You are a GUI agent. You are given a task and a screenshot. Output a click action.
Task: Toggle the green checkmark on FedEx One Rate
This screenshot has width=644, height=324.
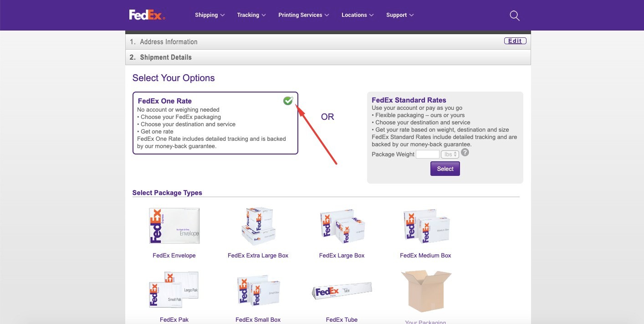pyautogui.click(x=288, y=100)
